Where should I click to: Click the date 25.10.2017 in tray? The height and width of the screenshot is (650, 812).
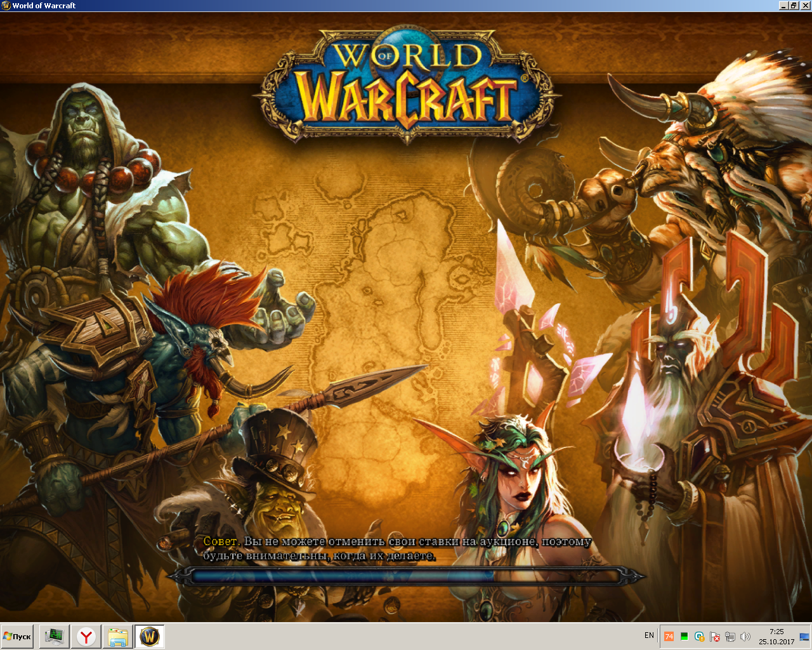[x=776, y=641]
